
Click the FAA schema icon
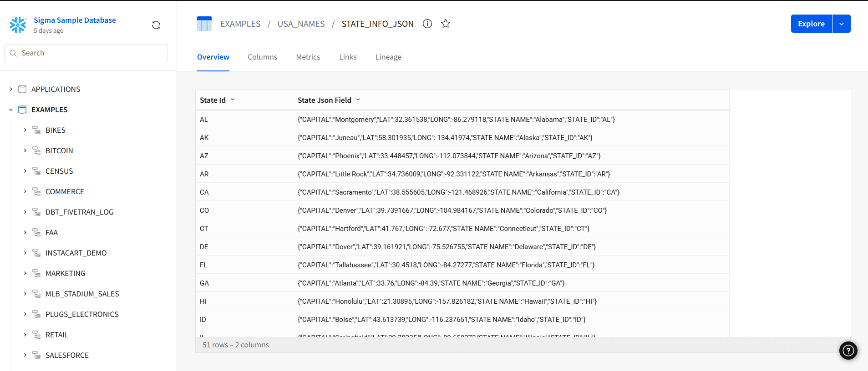[x=36, y=232]
